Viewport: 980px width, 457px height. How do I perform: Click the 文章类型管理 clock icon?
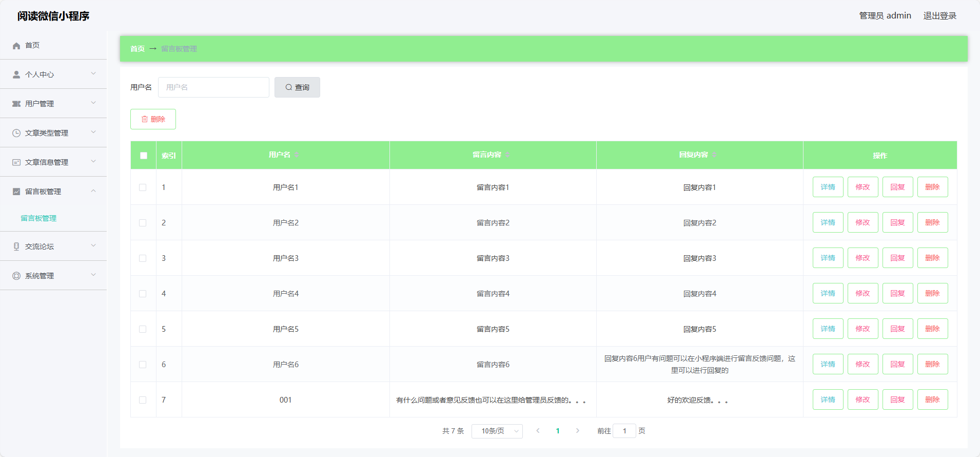(16, 134)
